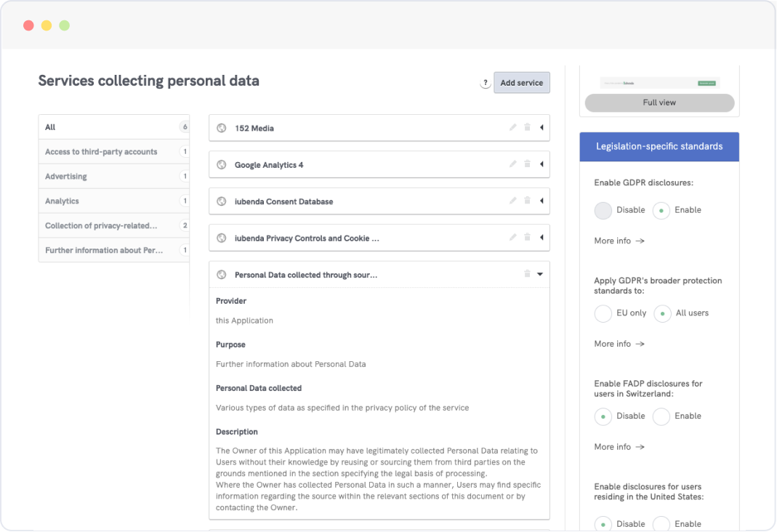Delete the Personal Data collected service
Screen dimensions: 777x532
[x=528, y=274]
